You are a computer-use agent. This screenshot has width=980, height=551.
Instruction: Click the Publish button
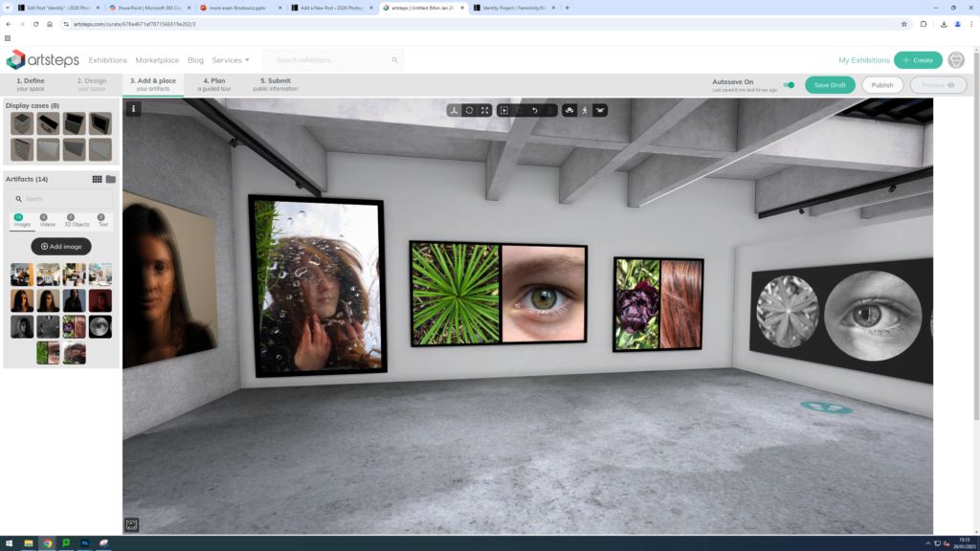[881, 85]
